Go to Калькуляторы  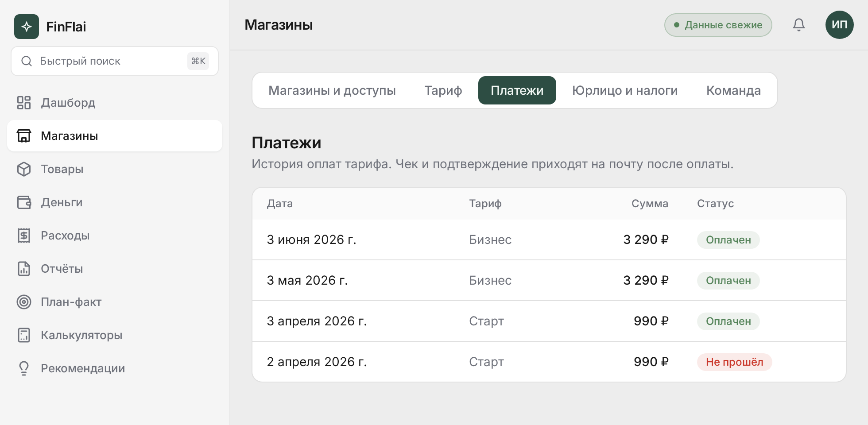tap(115, 335)
